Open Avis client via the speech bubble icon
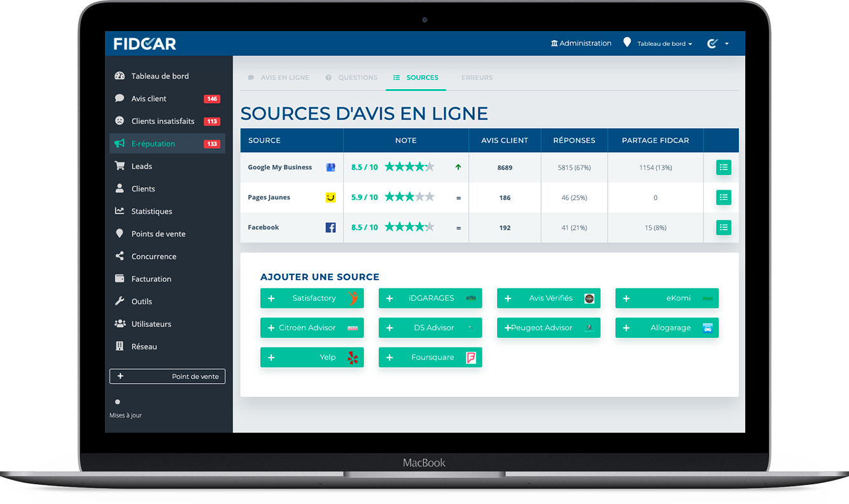 point(120,98)
